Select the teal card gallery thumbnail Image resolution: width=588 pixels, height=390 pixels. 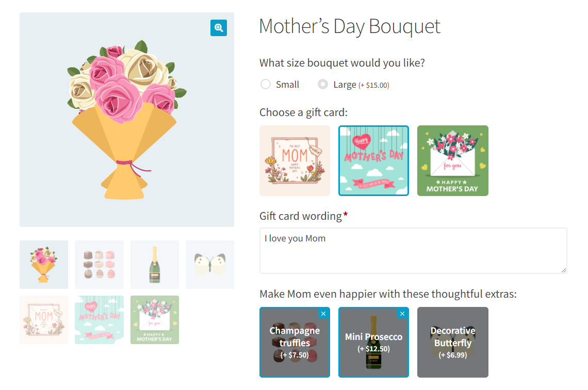(x=99, y=319)
